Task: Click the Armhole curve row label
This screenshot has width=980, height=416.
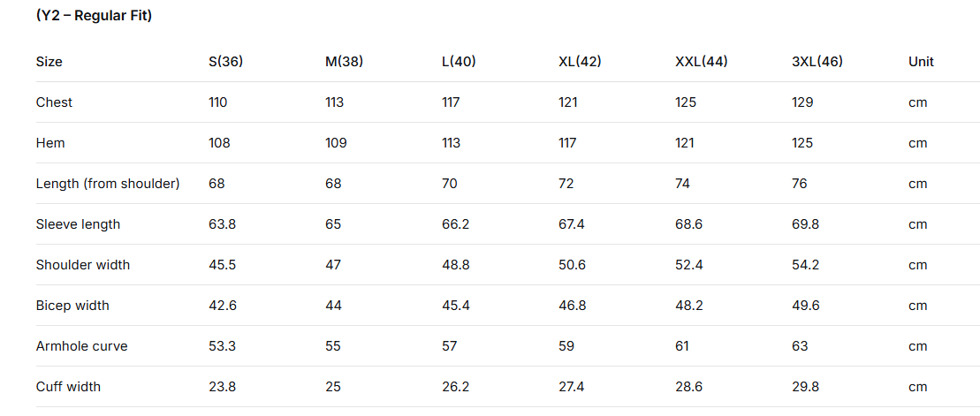Action: [82, 346]
